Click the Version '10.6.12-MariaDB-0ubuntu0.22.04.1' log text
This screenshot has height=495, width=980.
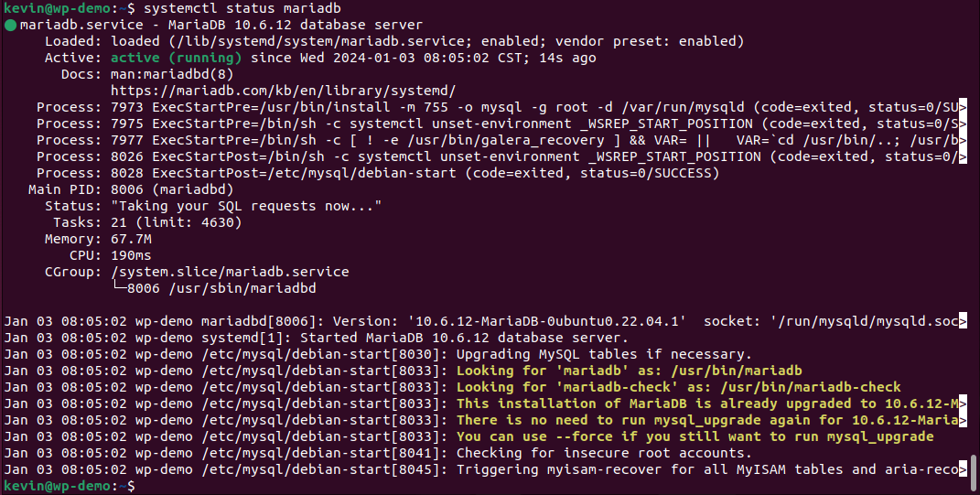(x=510, y=322)
